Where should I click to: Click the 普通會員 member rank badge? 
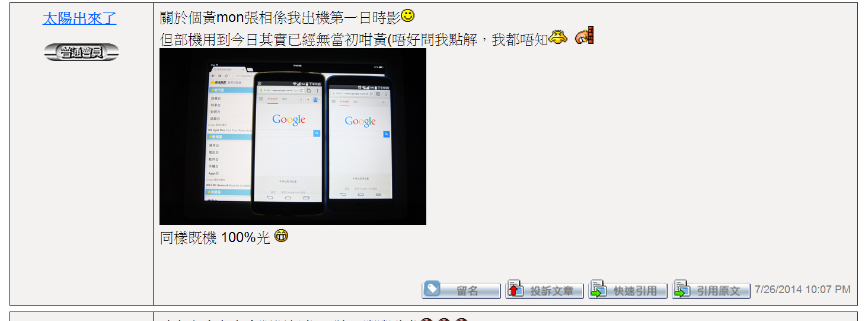81,53
